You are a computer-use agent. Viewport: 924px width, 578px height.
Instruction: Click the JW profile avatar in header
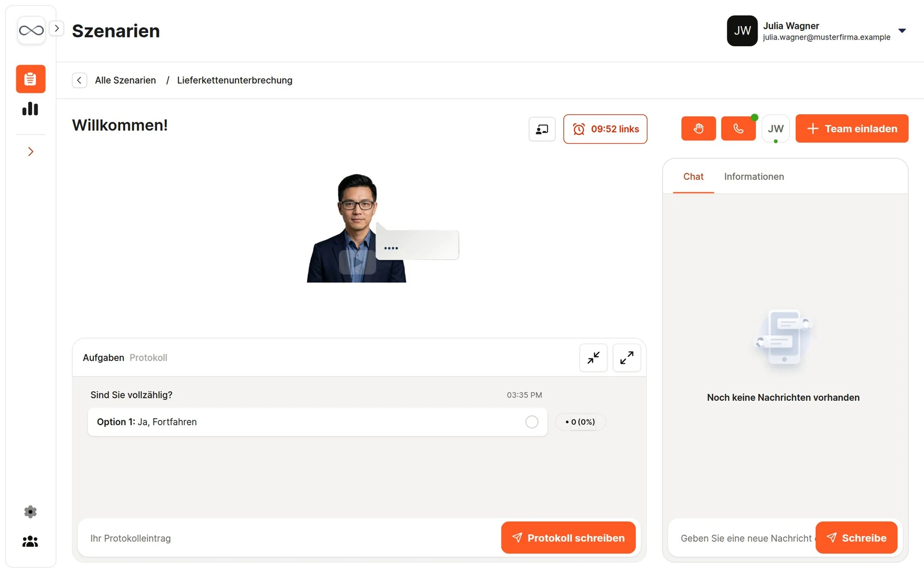(x=742, y=31)
